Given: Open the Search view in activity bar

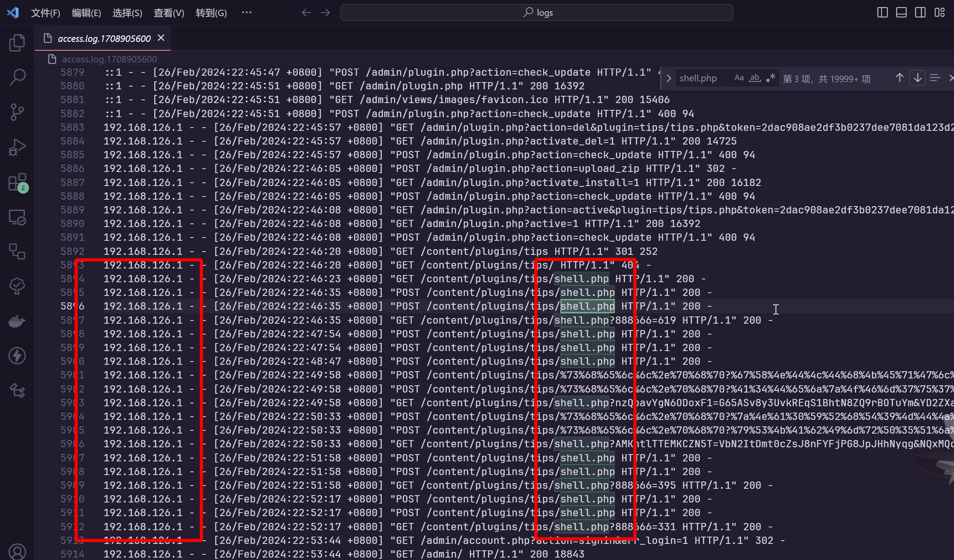Looking at the screenshot, I should point(17,77).
